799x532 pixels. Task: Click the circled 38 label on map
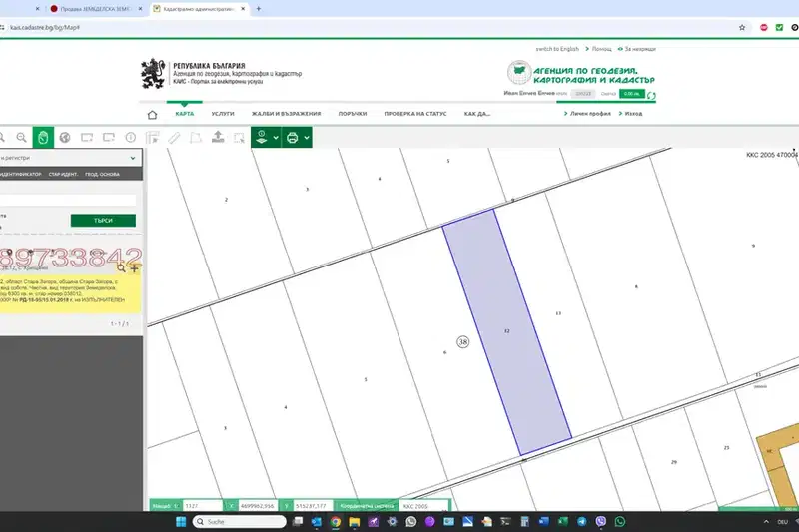[x=462, y=342]
